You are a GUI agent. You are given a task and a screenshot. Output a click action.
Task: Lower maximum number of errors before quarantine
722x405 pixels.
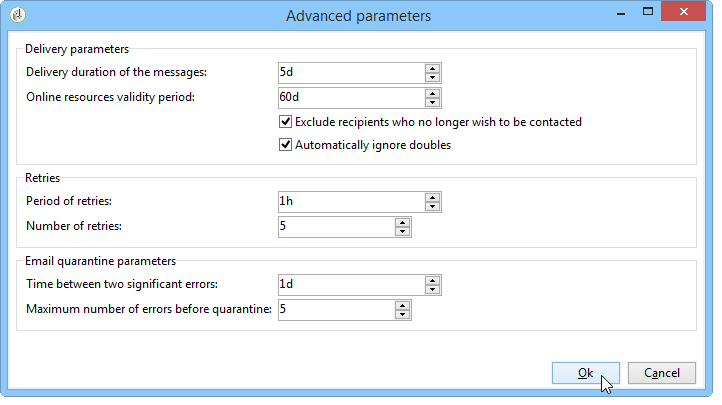[x=402, y=314]
